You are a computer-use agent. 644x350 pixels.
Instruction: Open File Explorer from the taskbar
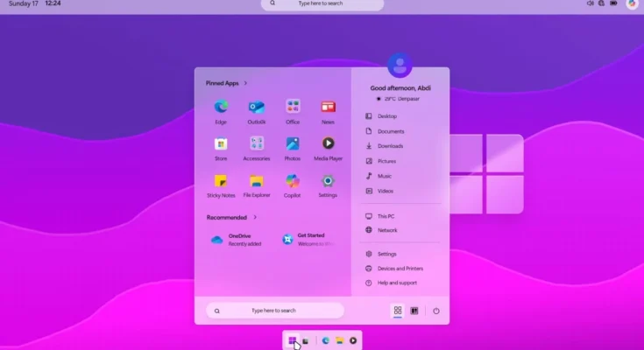coord(340,340)
